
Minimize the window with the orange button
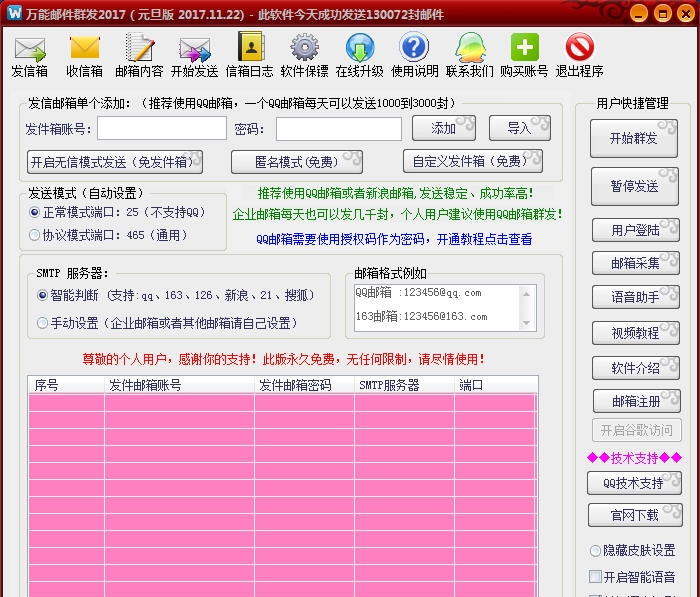click(639, 13)
